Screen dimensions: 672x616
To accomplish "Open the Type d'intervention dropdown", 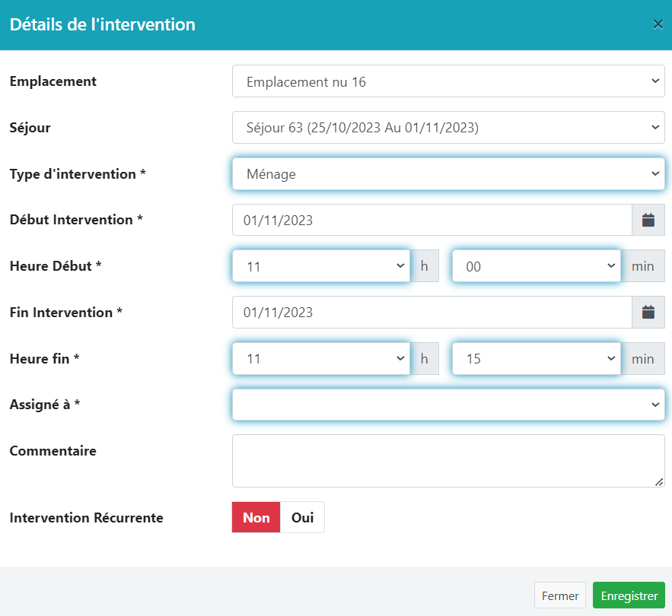I will point(448,173).
